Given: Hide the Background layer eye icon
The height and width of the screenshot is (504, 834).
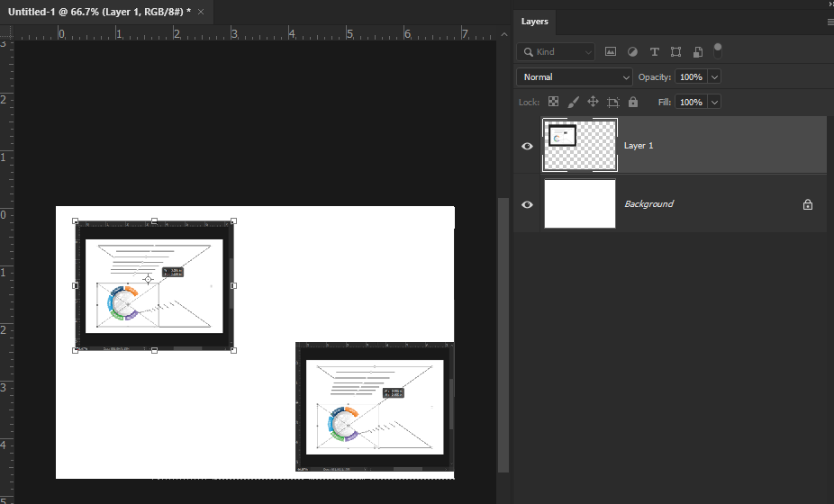Looking at the screenshot, I should 528,204.
